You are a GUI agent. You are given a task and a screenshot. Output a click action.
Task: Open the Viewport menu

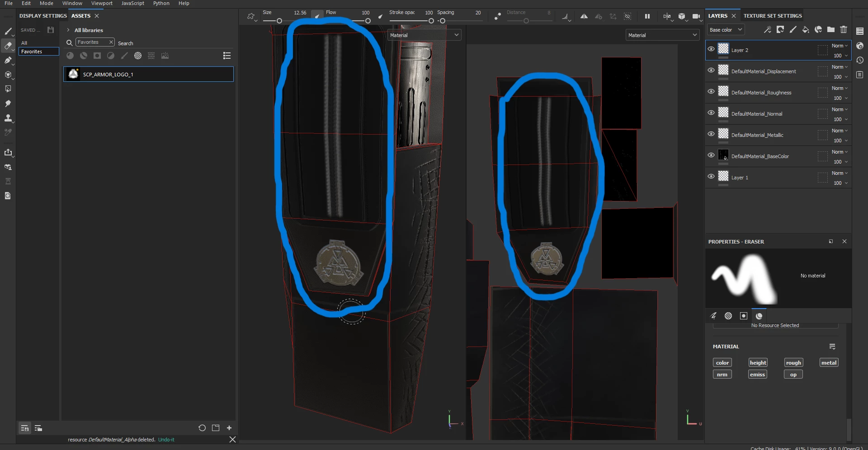[102, 3]
